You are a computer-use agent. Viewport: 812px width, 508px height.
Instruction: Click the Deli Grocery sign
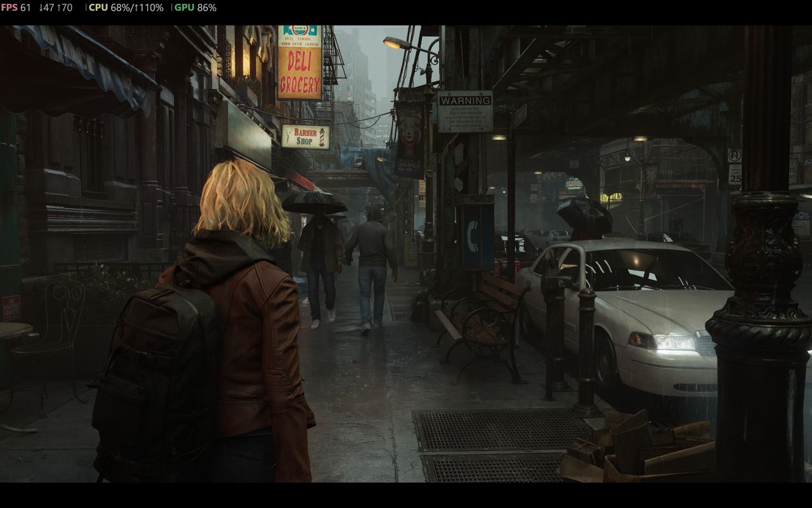pos(300,63)
